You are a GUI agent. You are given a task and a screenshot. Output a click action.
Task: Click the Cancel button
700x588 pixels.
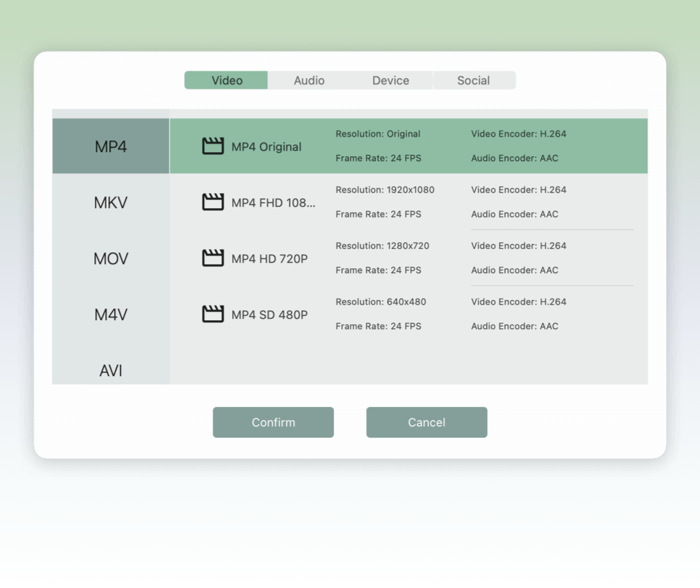coord(426,422)
